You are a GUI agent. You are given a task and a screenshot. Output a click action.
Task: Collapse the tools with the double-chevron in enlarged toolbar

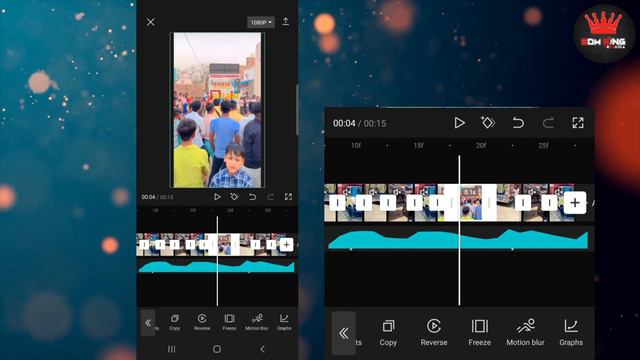coord(344,333)
